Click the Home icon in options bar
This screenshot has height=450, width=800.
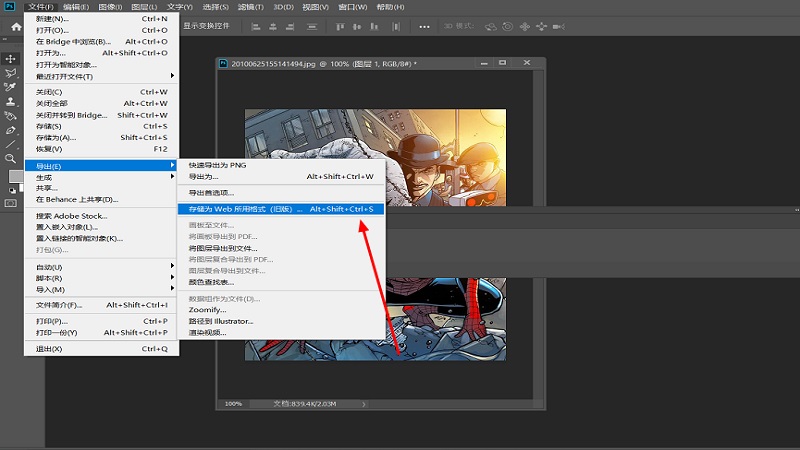click(x=16, y=27)
